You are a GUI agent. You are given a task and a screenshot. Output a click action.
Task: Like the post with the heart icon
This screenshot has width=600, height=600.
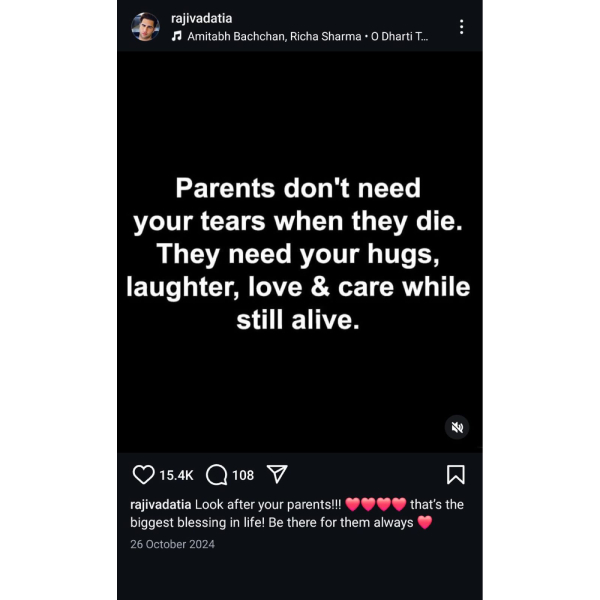143,475
